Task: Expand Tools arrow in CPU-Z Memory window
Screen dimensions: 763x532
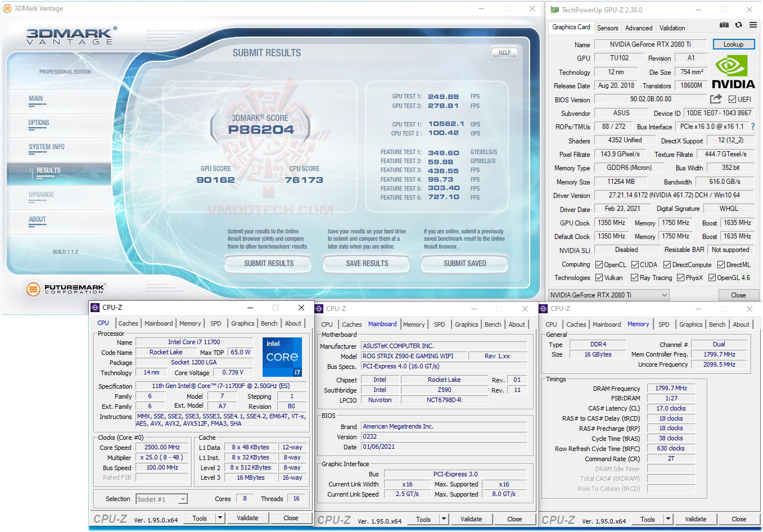Action: click(668, 519)
